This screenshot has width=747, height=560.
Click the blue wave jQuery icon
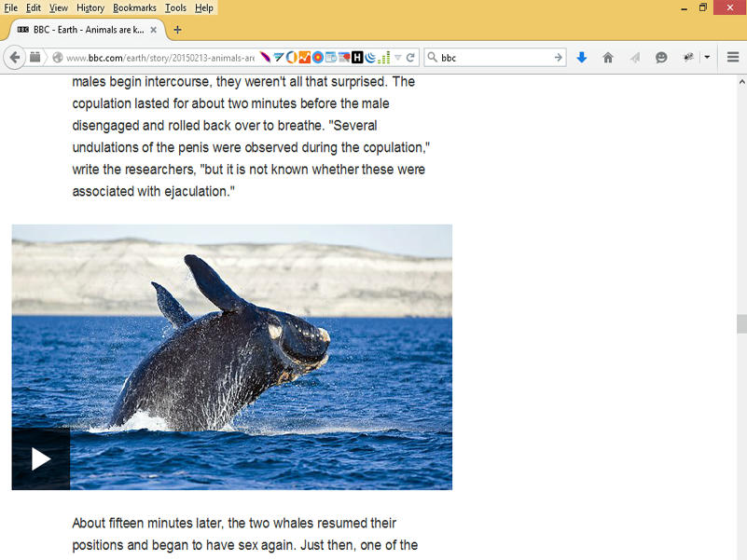[x=370, y=58]
